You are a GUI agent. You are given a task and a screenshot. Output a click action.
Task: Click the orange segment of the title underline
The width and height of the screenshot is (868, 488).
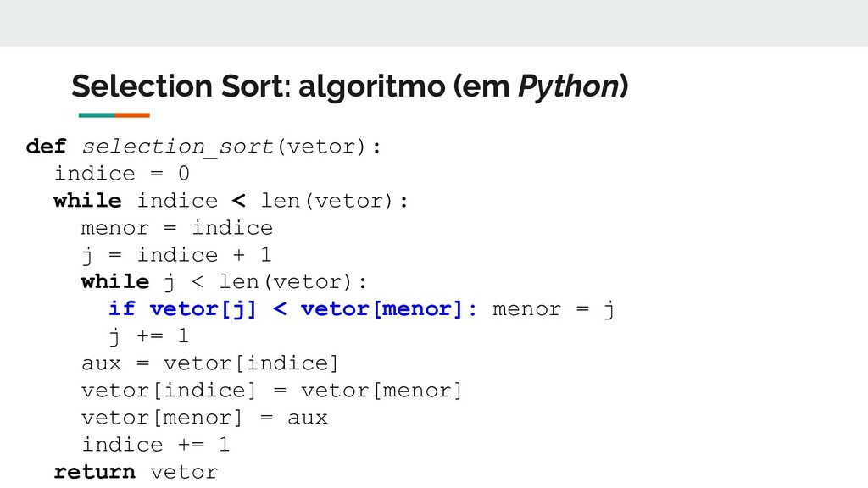[132, 115]
